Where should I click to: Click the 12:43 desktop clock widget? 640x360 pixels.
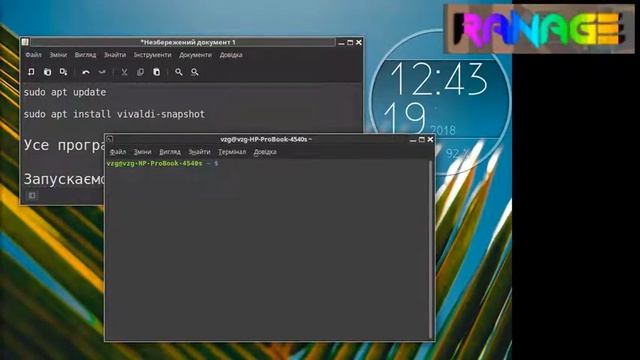point(440,102)
